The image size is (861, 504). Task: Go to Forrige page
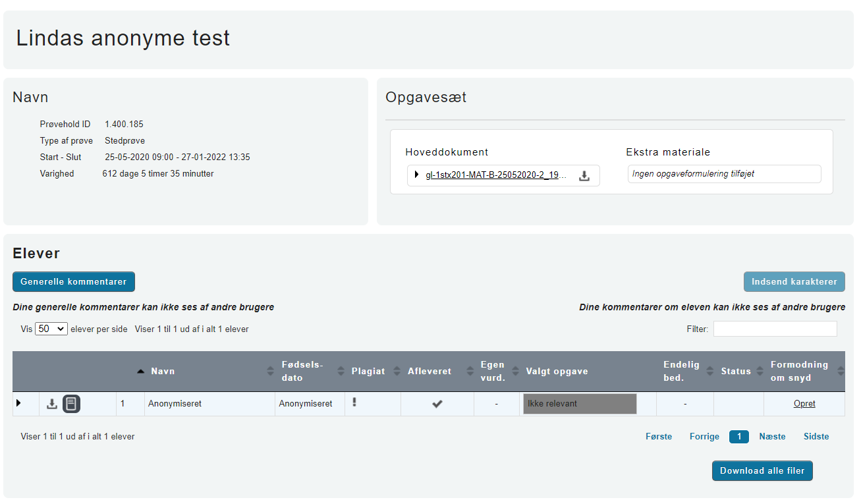pos(704,436)
